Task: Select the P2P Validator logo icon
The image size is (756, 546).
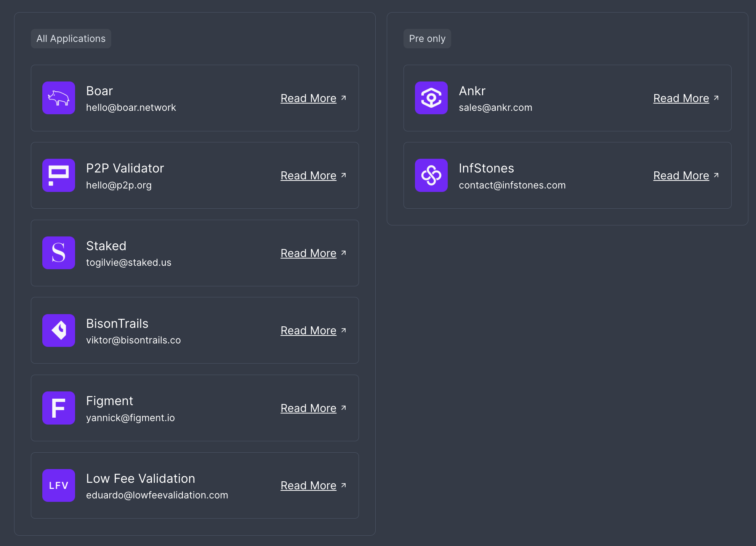Action: [x=58, y=176]
